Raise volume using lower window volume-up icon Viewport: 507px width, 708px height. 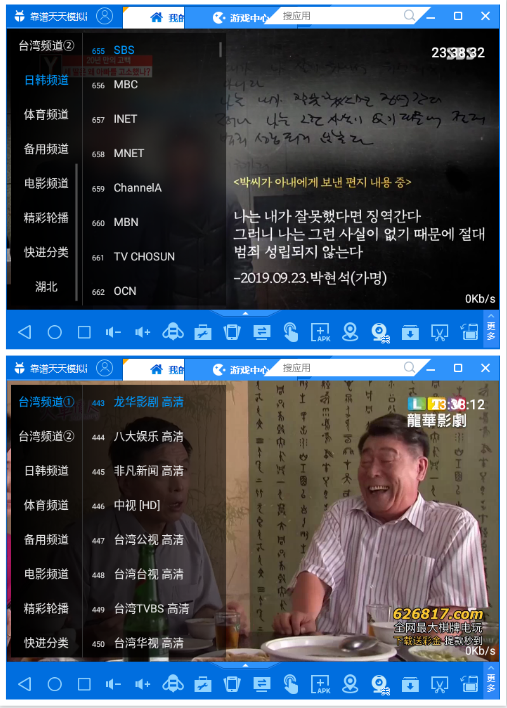pyautogui.click(x=142, y=684)
